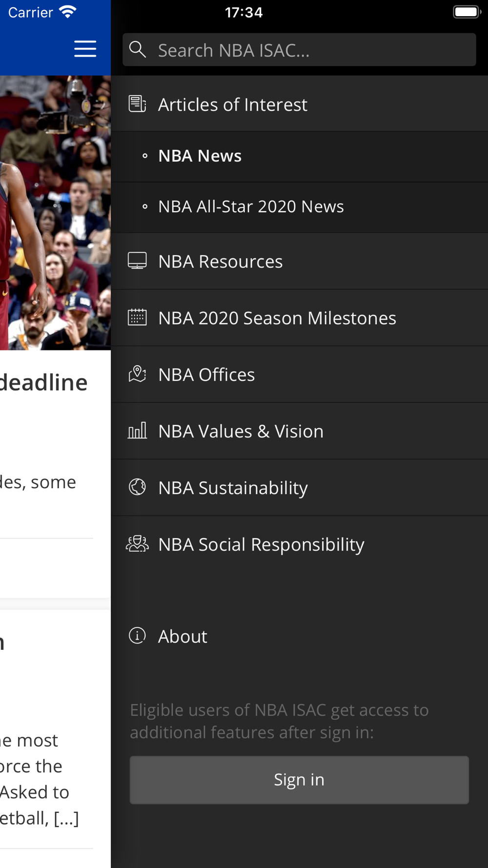Open NBA Values & Vision
The image size is (488, 868).
point(299,431)
